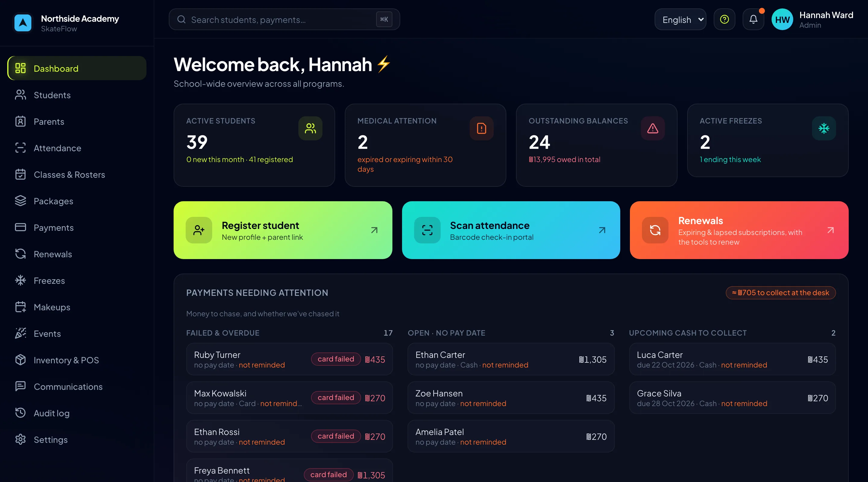Open Max Kowalski payment row

click(289, 397)
